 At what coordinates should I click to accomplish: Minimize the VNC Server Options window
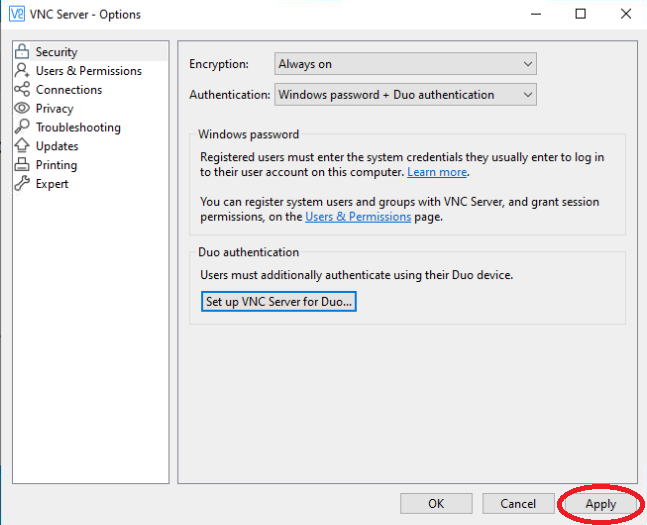tap(536, 14)
